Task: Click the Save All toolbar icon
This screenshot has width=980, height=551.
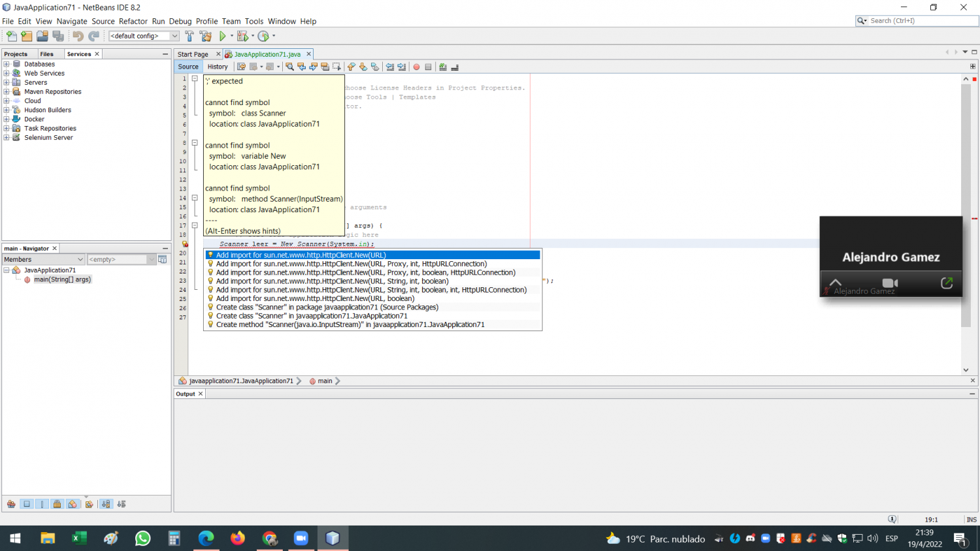Action: 58,36
